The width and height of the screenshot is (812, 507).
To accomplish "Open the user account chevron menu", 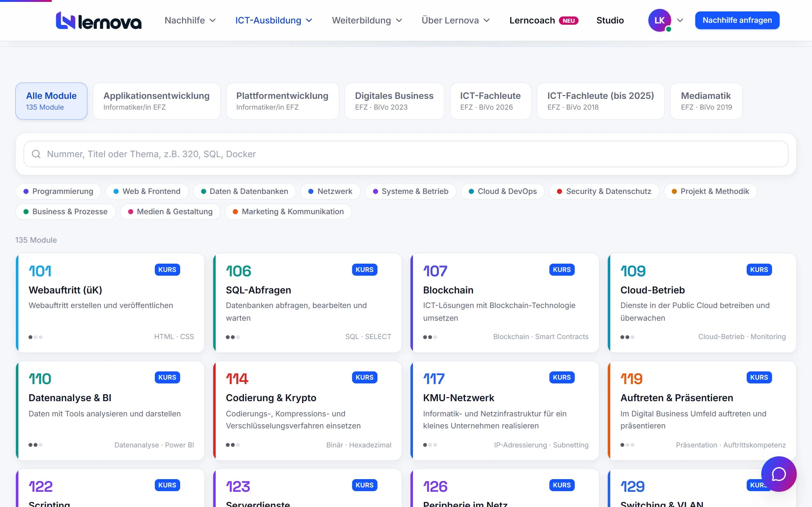I will 680,21.
